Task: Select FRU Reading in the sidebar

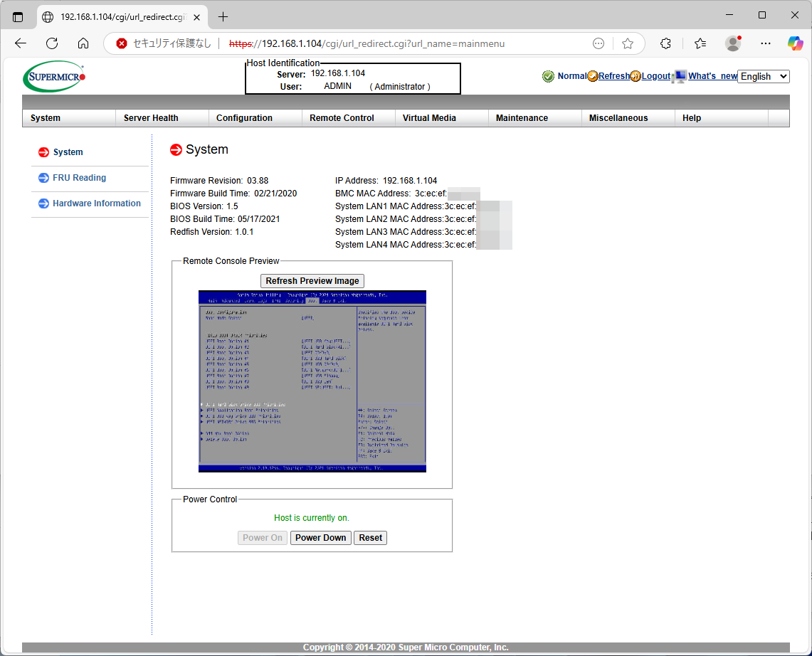Action: (x=79, y=178)
